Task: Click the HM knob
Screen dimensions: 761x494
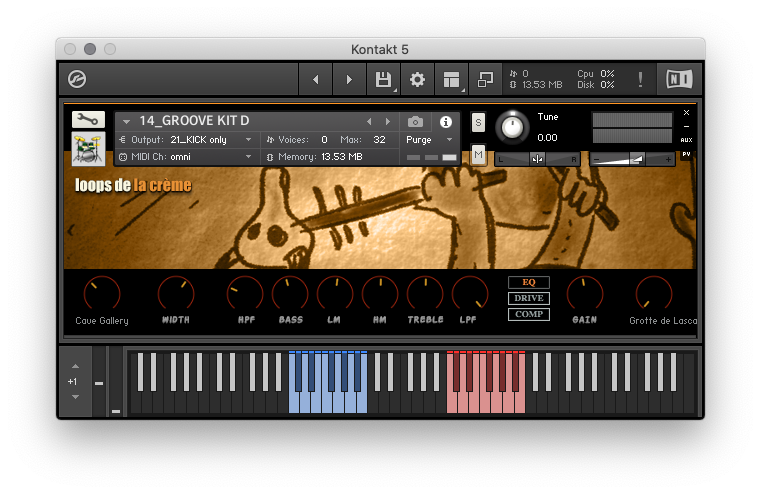Action: [380, 294]
